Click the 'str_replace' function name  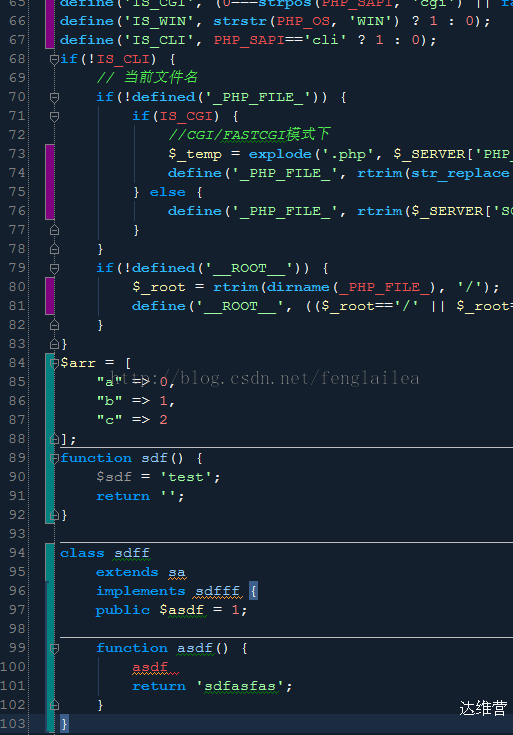tap(460, 173)
